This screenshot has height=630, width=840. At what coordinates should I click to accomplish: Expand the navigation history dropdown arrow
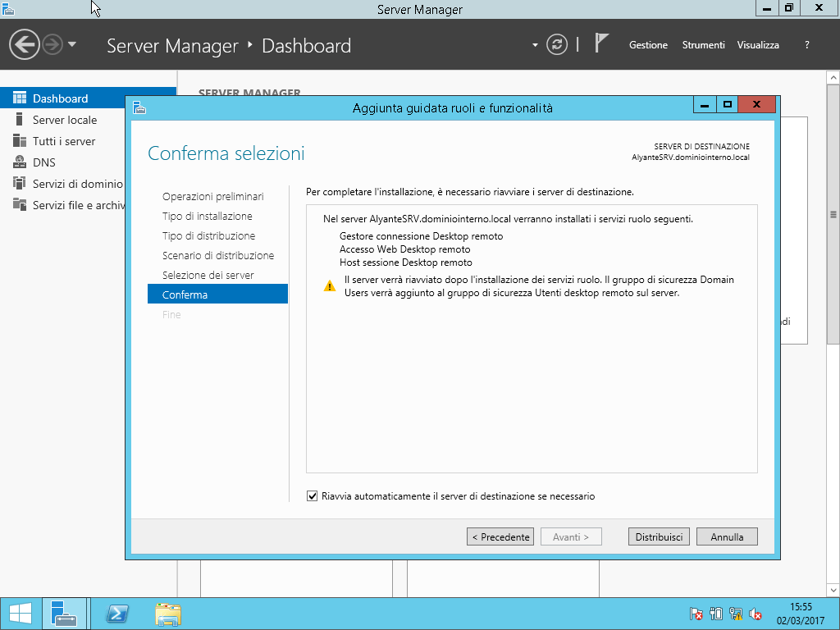pyautogui.click(x=72, y=44)
